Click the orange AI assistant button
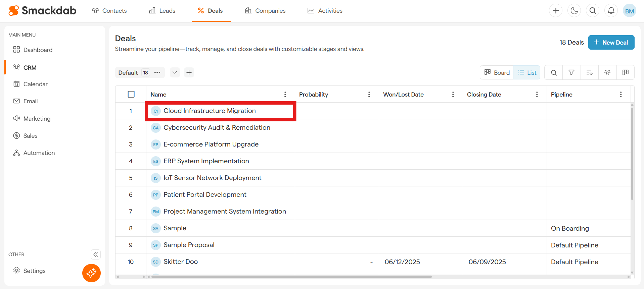Screen dimensions: 644x289 [x=91, y=273]
